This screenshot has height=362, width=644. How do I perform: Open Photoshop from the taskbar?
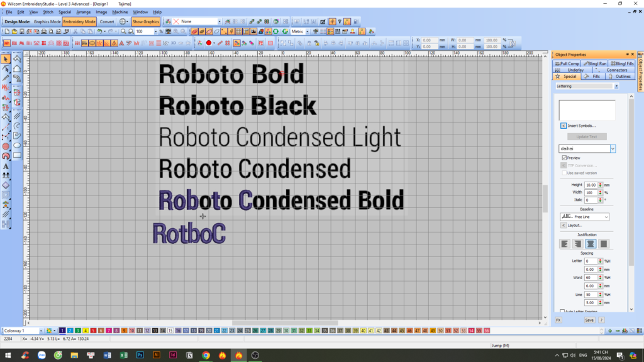140,355
